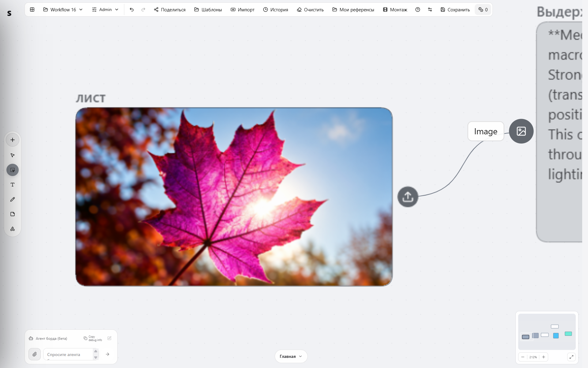588x368 pixels.
Task: Open the Импорт import option
Action: tap(243, 10)
